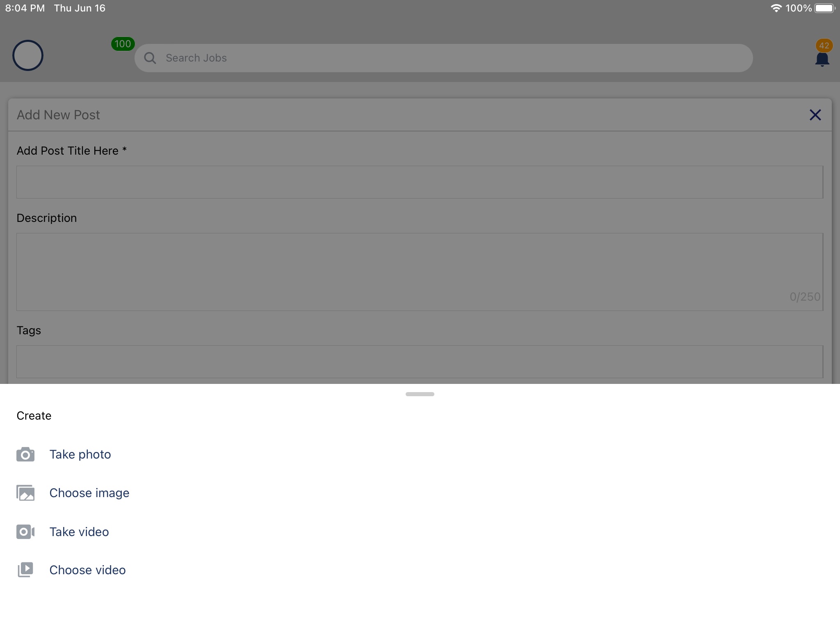Tap the 0/250 character counter
Screen dimensions: 840x630
click(805, 297)
